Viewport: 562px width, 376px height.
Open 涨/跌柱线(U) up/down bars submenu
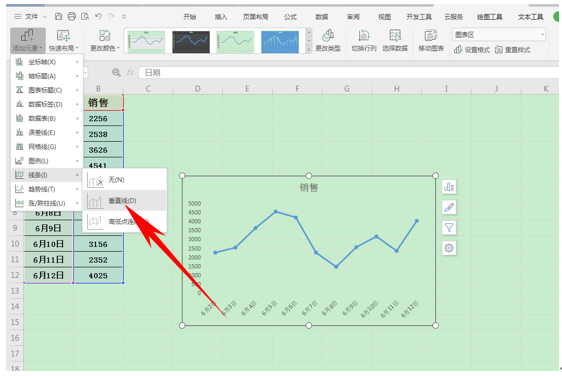pos(47,203)
